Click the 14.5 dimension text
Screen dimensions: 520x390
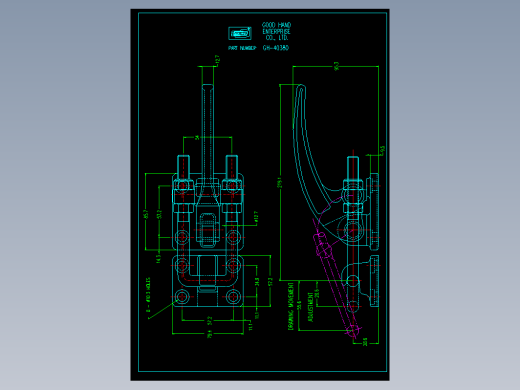pos(158,259)
